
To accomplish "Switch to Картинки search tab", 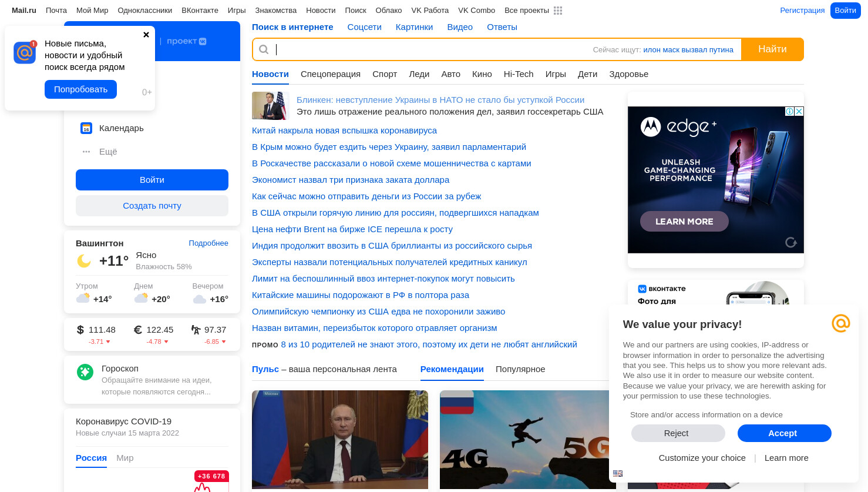I will click(x=415, y=27).
